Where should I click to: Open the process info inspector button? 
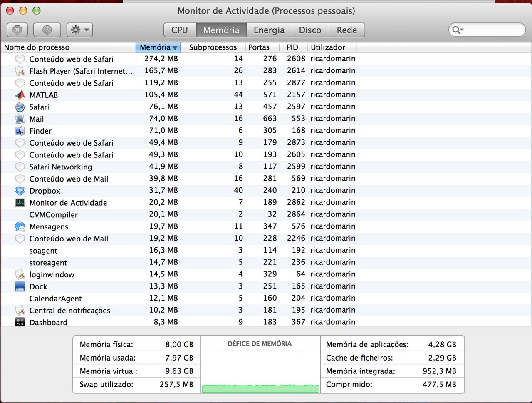tap(47, 30)
